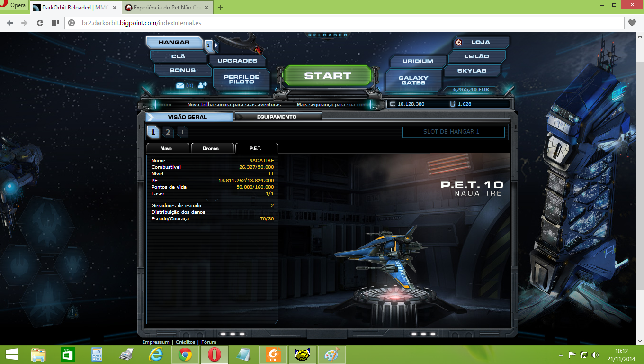Open a new browser tab
The height and width of the screenshot is (364, 644).
[x=221, y=8]
